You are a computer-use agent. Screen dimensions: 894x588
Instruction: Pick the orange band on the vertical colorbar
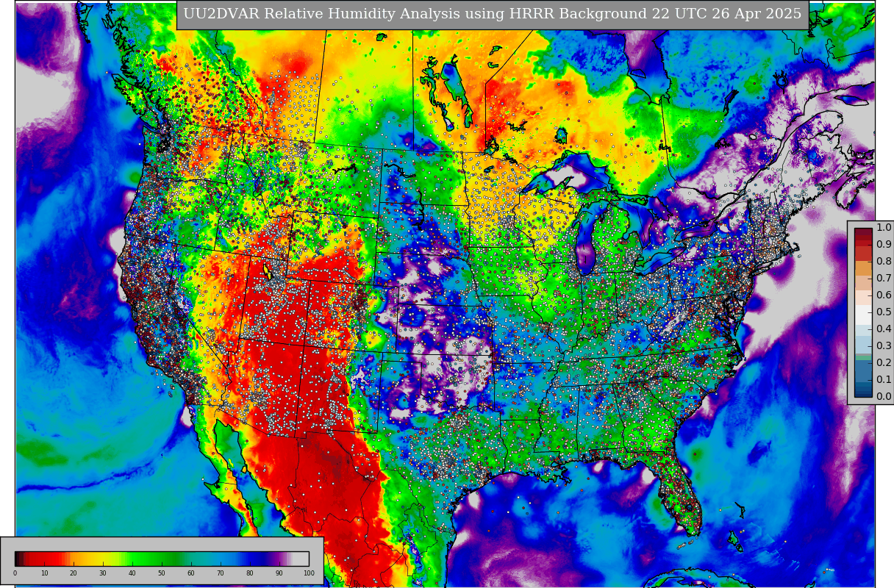(863, 269)
